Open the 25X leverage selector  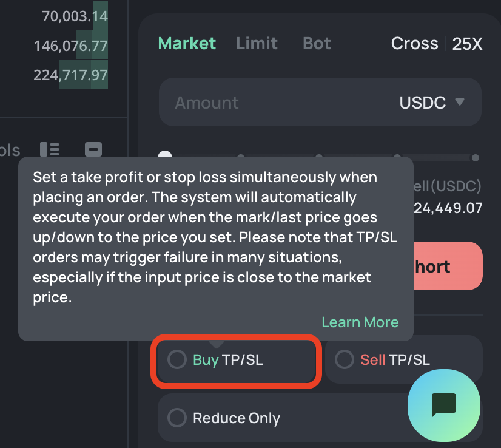pos(468,44)
